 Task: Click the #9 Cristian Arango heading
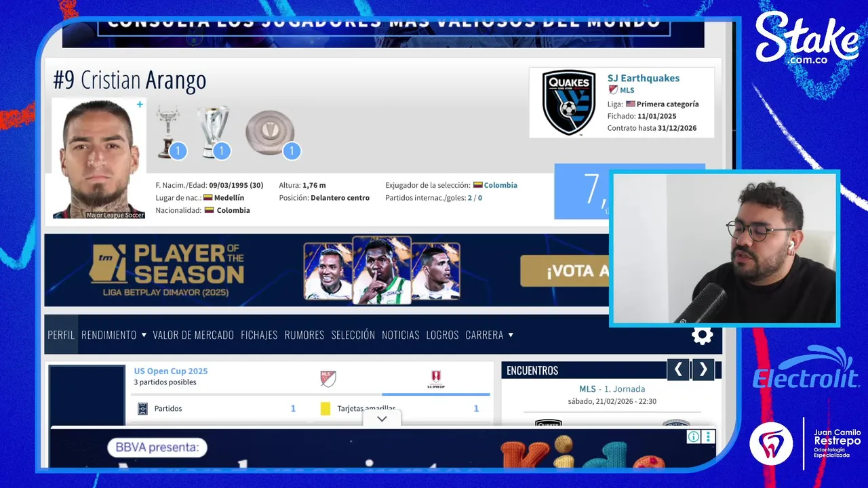tap(130, 81)
